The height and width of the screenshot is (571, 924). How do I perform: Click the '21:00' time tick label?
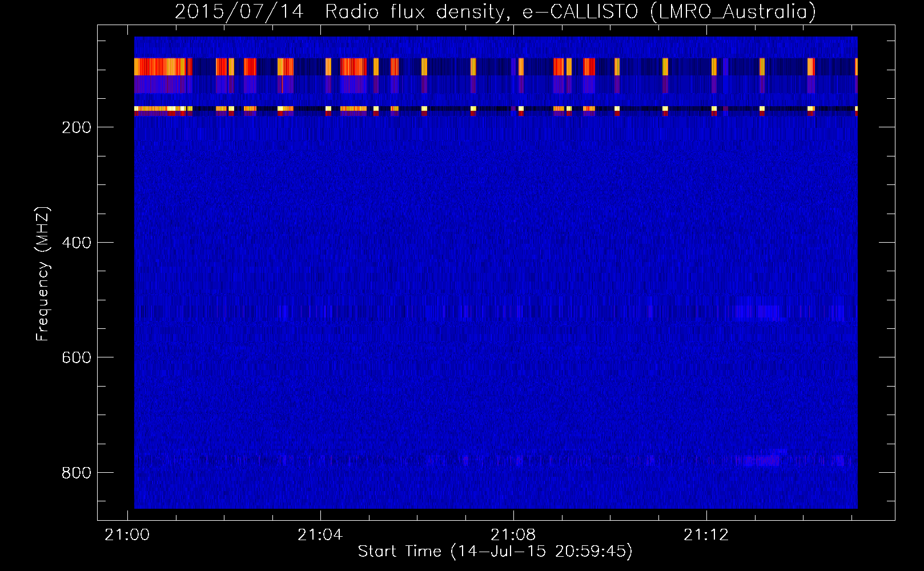click(127, 535)
